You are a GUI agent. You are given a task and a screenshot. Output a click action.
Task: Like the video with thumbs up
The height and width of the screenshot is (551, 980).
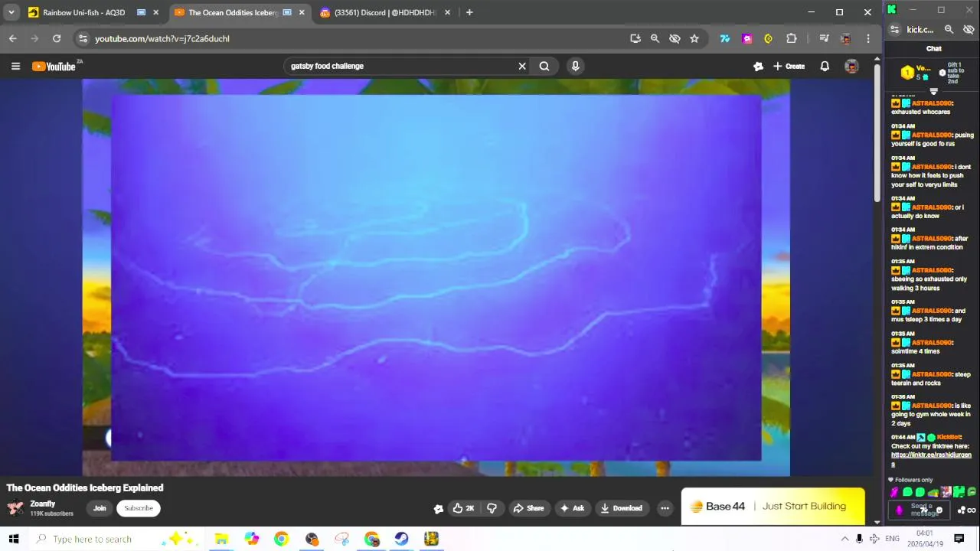[462, 508]
